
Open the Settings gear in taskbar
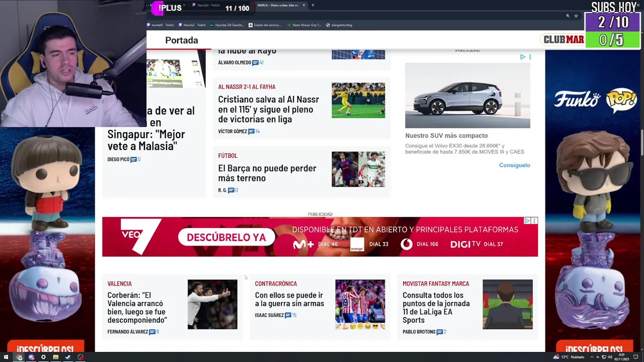click(x=43, y=357)
